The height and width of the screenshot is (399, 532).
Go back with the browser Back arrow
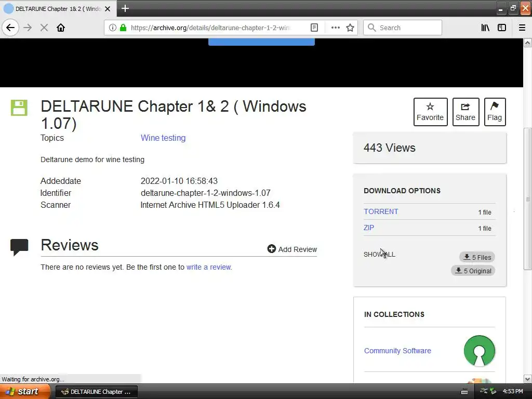[x=10, y=28]
